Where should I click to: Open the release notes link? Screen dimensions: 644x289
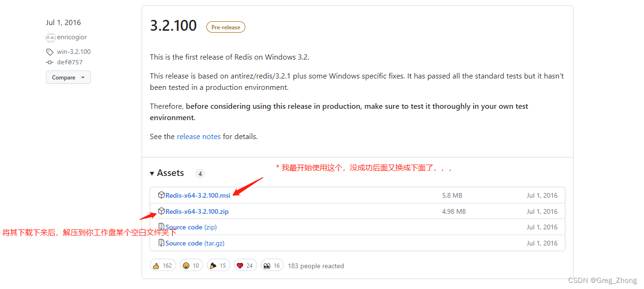(x=199, y=136)
